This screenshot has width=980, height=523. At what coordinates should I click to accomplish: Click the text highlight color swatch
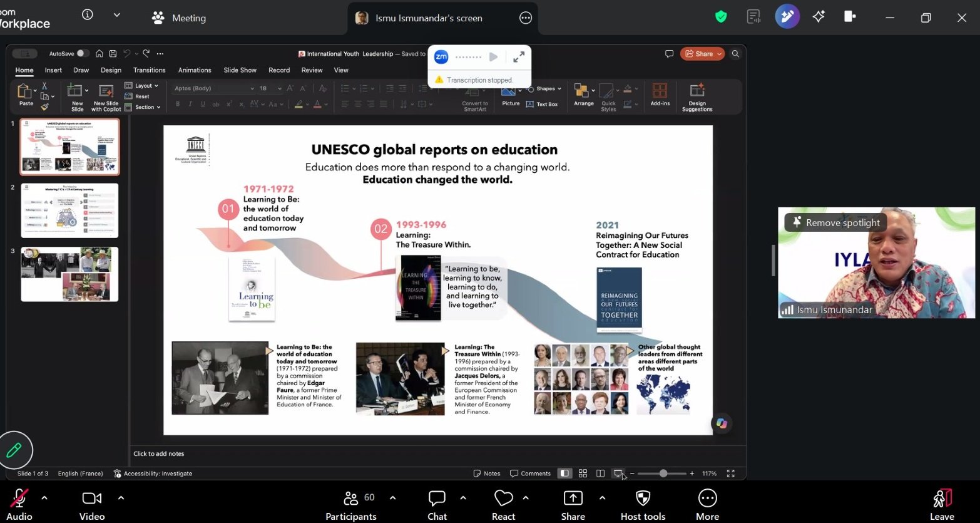(x=299, y=104)
